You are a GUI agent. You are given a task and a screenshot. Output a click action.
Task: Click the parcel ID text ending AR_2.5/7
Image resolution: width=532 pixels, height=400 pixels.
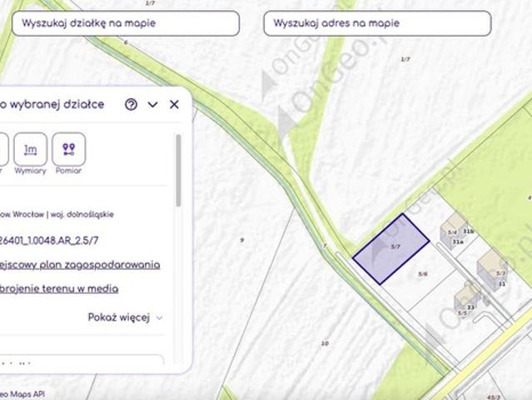tap(49, 241)
